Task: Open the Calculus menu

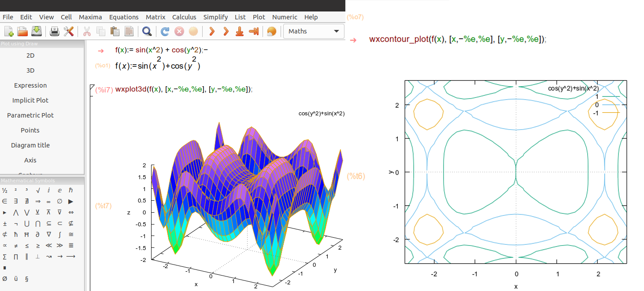Action: [184, 17]
